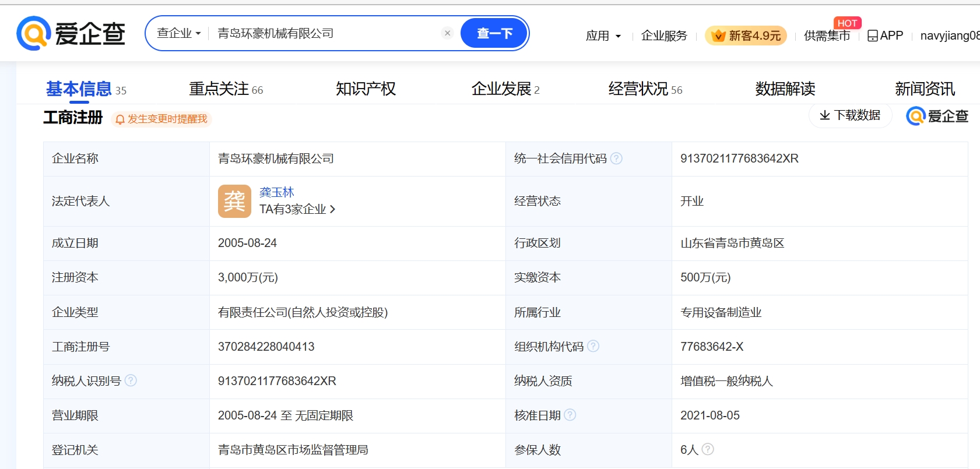980x469 pixels.
Task: Click the 参保人数 row label
Action: pos(537,450)
